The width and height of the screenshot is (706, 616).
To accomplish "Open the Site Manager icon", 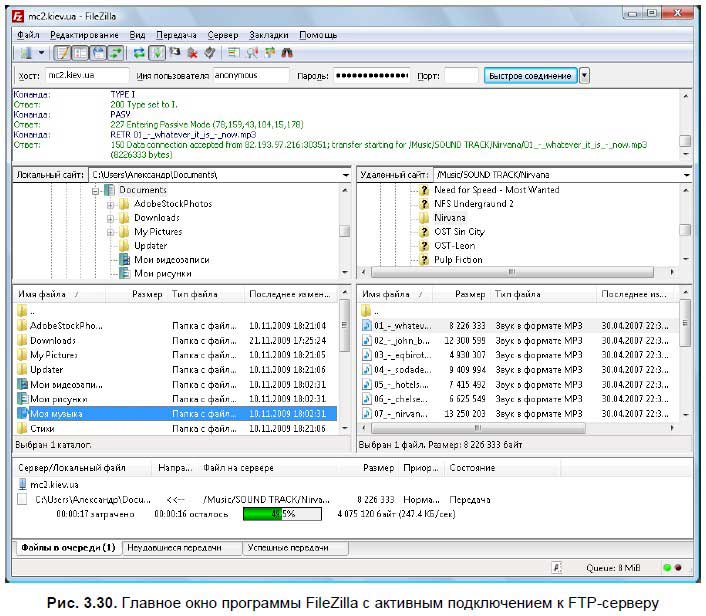I will (x=26, y=51).
